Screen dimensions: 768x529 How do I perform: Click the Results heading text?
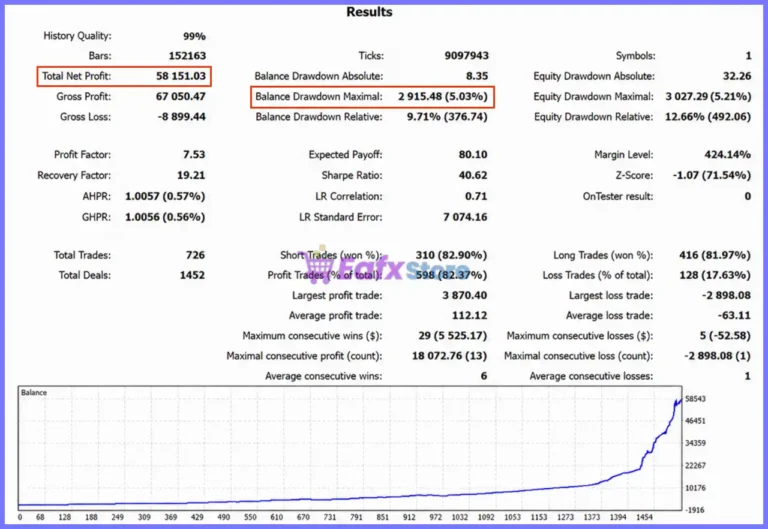pos(369,12)
